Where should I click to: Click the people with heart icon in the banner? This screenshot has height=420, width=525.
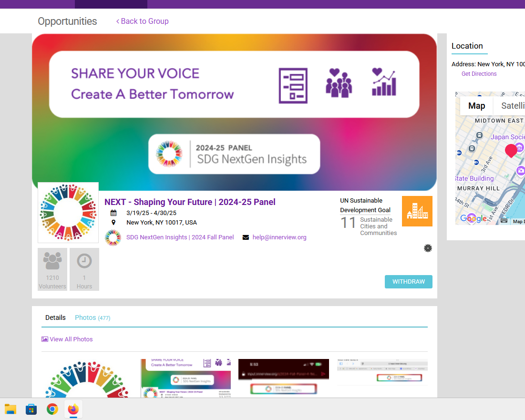(339, 83)
